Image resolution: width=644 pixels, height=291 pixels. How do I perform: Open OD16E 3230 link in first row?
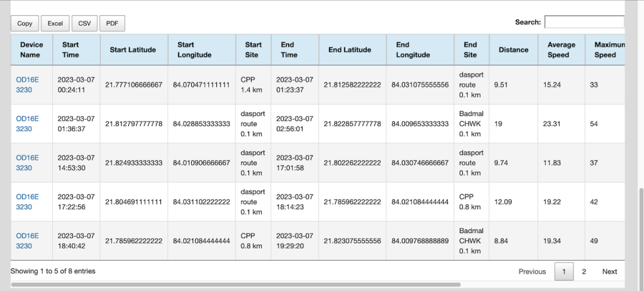28,85
